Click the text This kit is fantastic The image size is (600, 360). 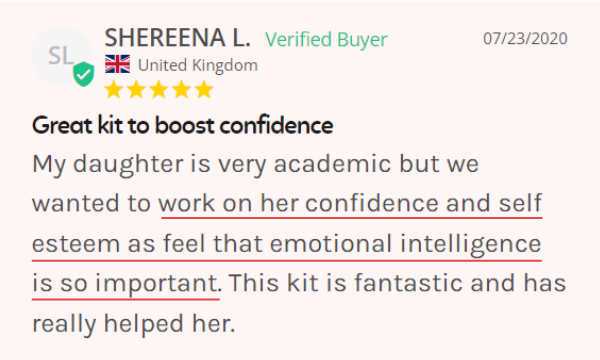pos(346,283)
